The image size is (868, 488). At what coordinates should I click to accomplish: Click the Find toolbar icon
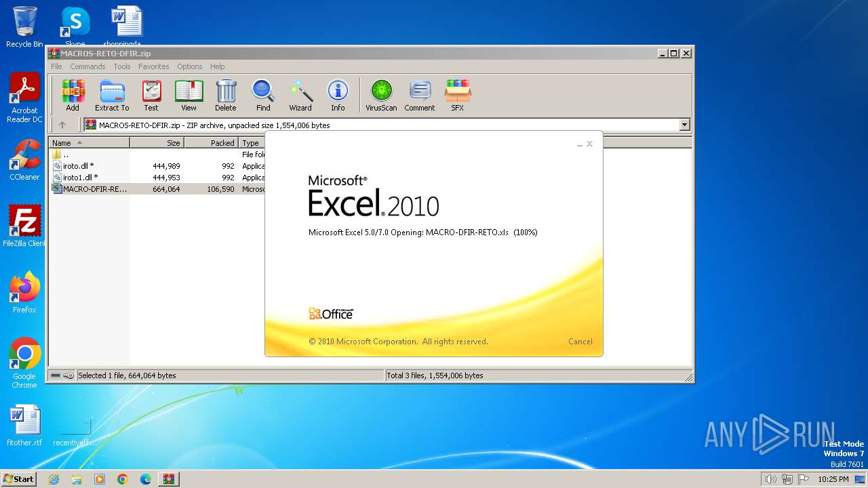click(x=263, y=95)
